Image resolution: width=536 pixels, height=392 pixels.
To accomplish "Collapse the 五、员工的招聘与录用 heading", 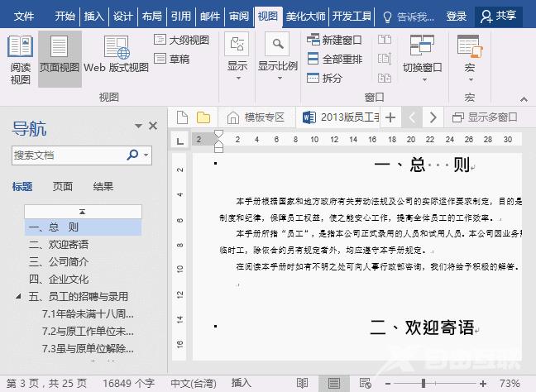I will point(19,296).
